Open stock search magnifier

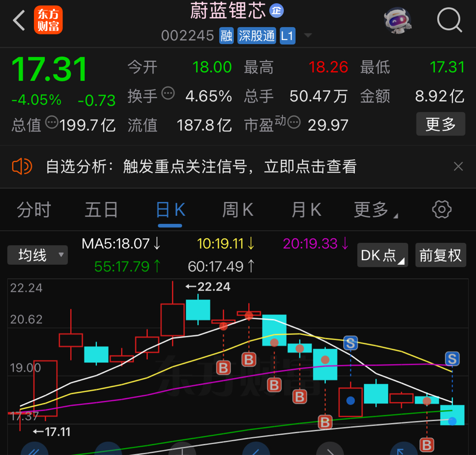[450, 20]
